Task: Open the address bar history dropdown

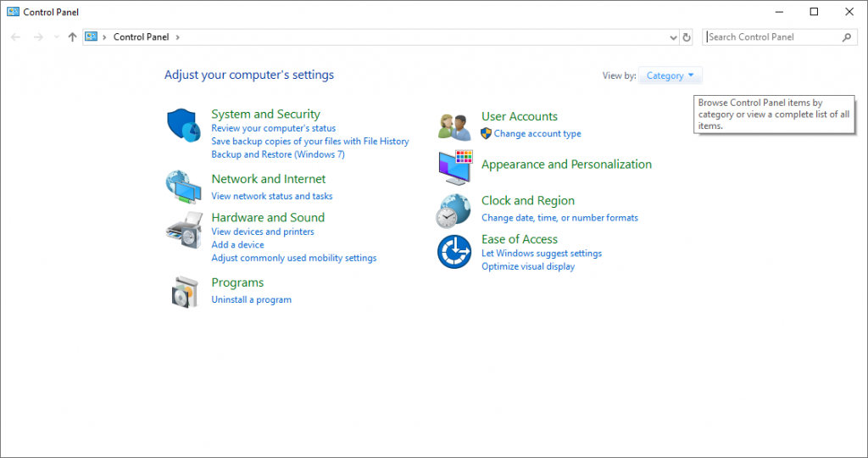Action: coord(673,37)
